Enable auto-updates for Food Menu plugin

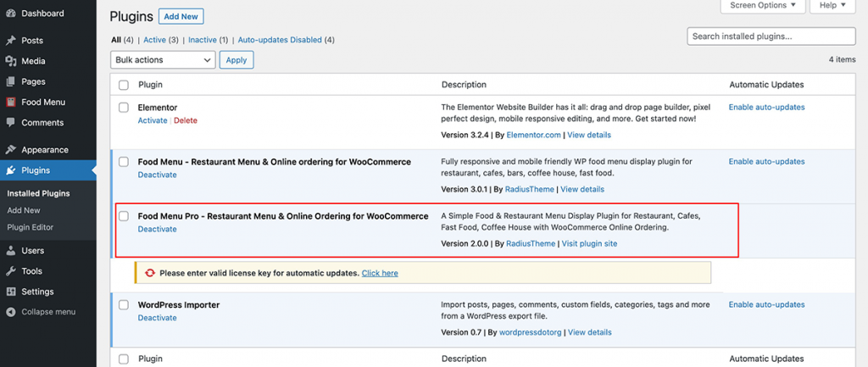pos(766,161)
